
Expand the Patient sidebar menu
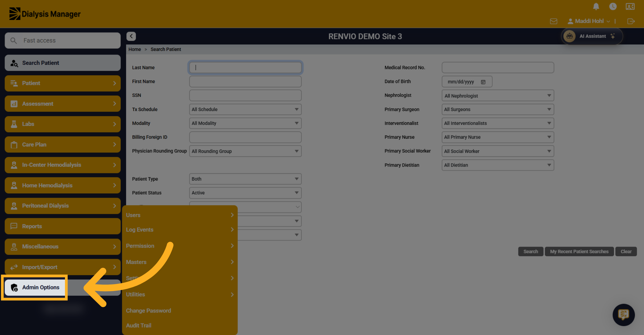pyautogui.click(x=63, y=83)
